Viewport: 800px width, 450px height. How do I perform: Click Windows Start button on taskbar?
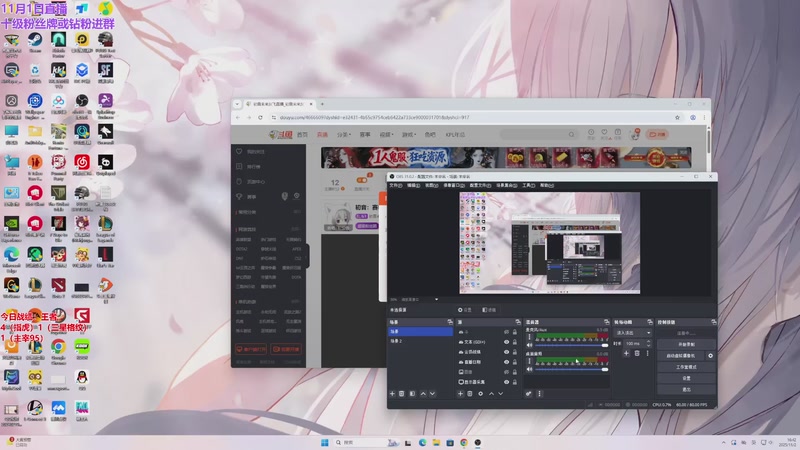click(x=324, y=442)
